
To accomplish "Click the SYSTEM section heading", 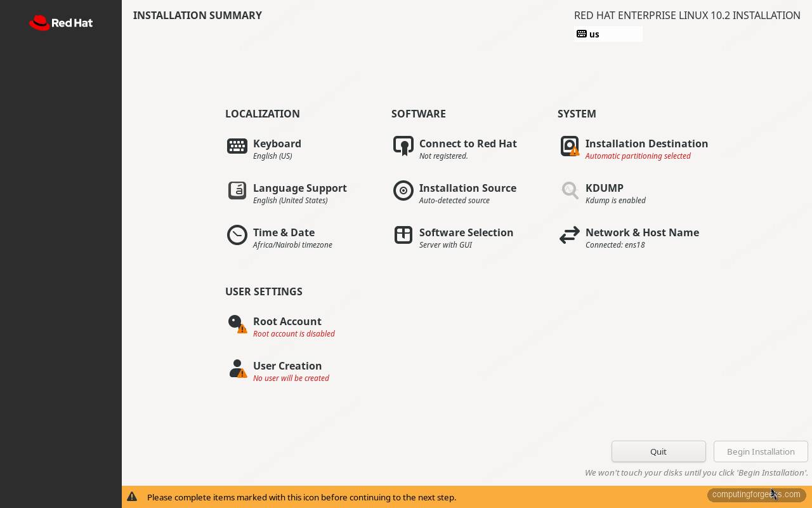I will tap(577, 114).
